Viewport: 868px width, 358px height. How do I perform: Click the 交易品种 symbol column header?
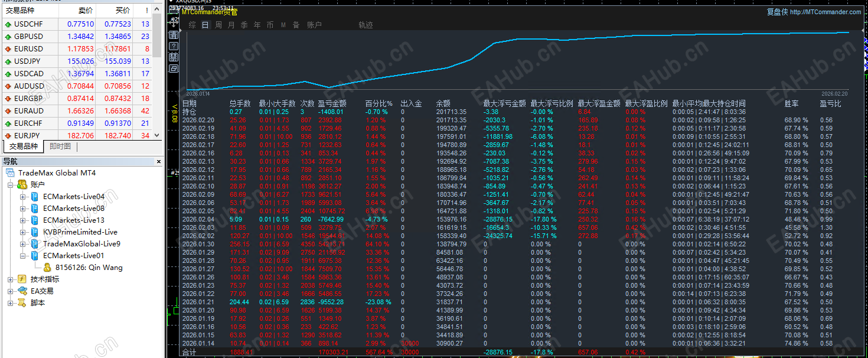[30, 11]
